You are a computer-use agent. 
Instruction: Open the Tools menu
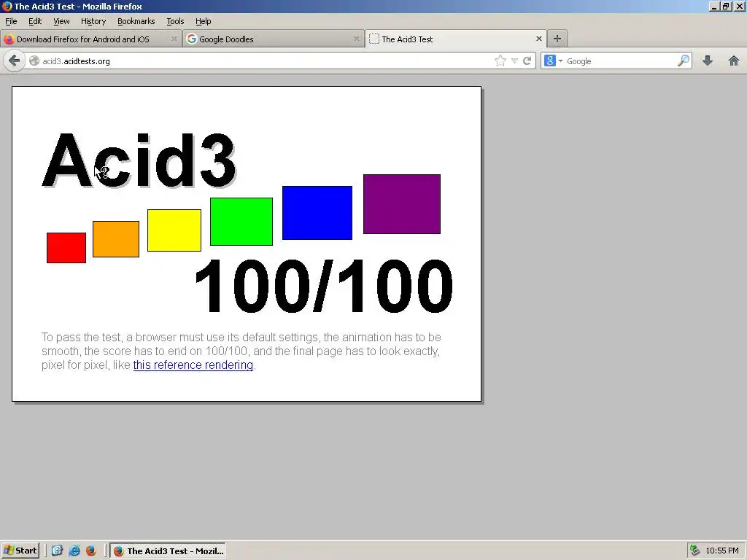(x=175, y=21)
